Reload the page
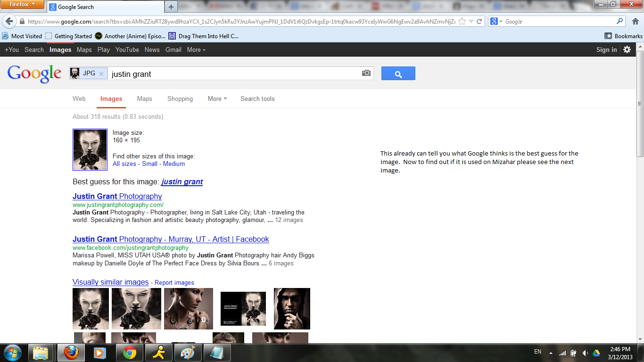Screen dimensions: 644x362 (x=479, y=22)
